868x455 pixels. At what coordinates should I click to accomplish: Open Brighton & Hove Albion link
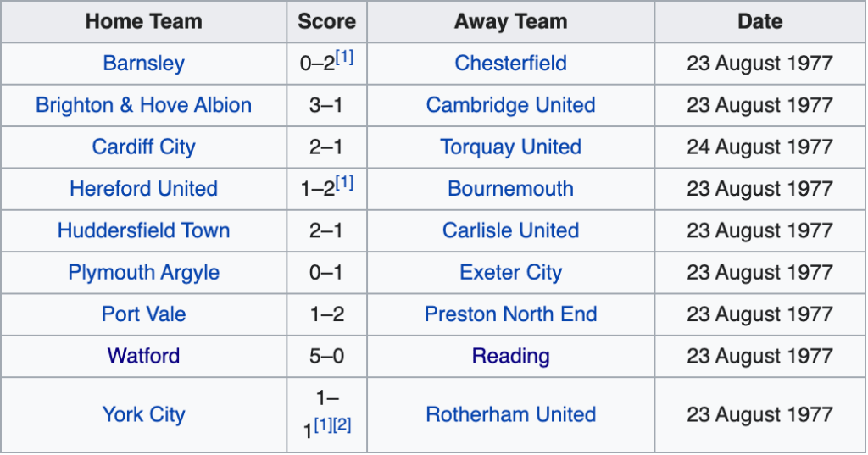(x=143, y=105)
